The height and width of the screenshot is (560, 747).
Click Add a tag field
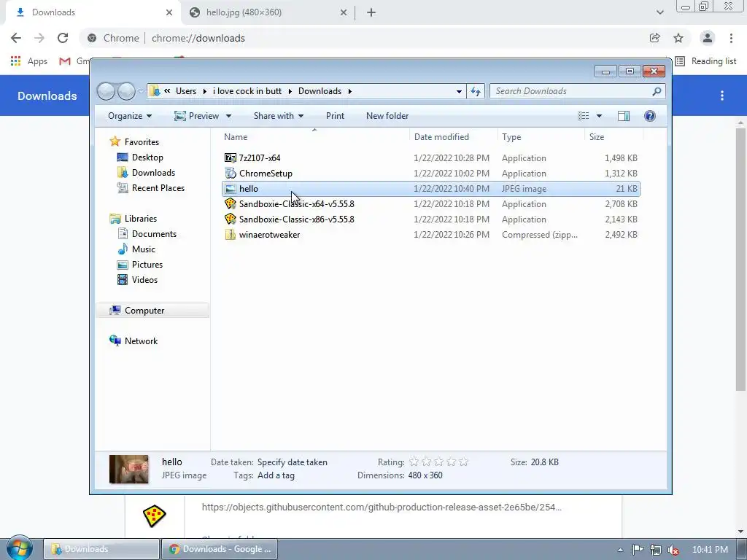click(x=276, y=475)
